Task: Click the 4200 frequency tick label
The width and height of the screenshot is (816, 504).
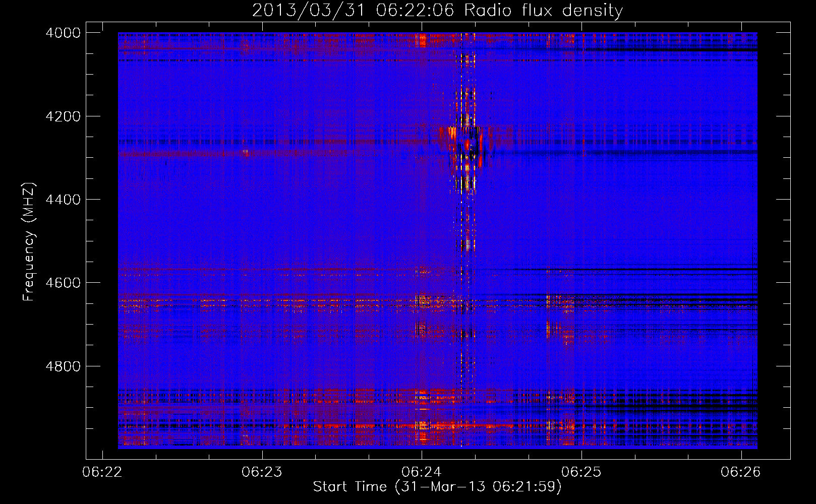Action: 63,116
